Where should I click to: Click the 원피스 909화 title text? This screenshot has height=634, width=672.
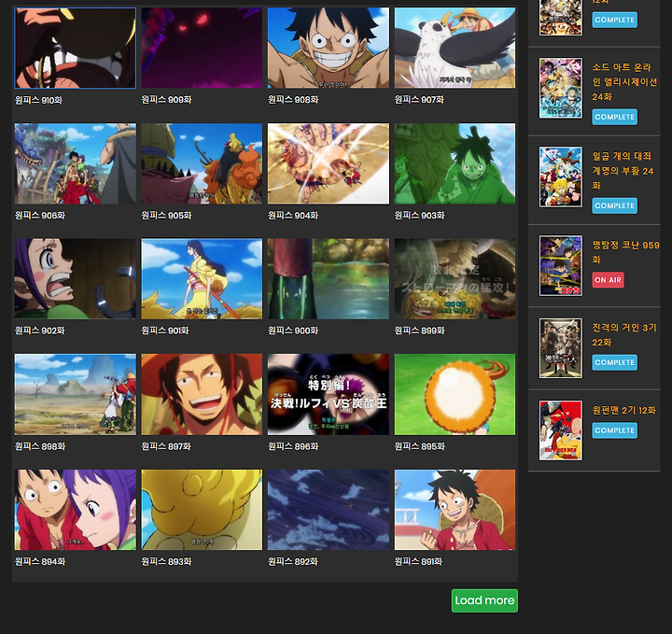166,100
